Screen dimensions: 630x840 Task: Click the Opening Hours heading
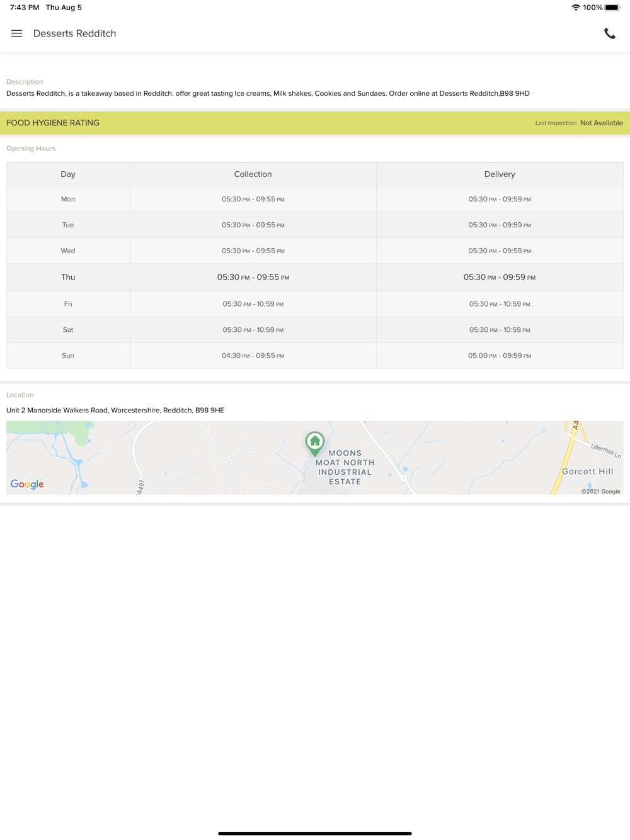(31, 149)
